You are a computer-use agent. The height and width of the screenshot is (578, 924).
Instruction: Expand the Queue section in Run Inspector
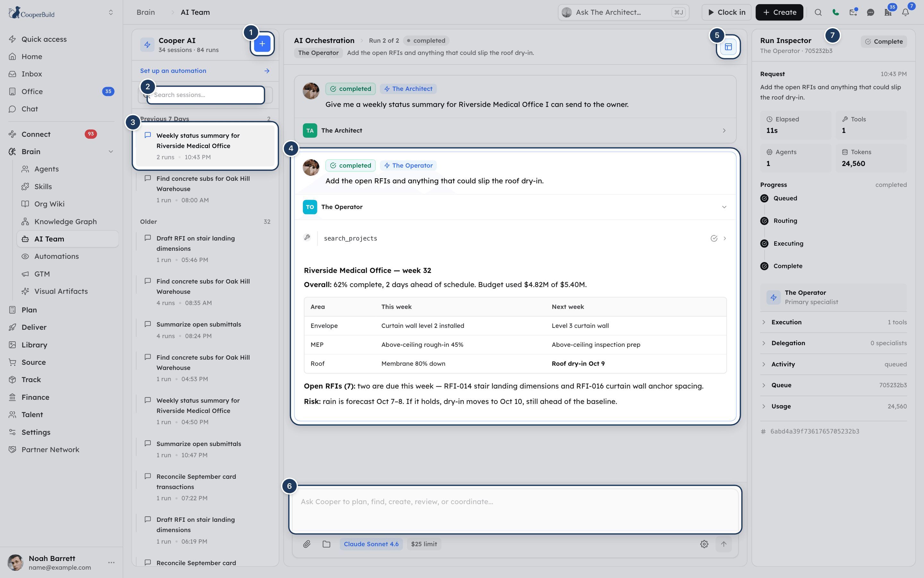[x=834, y=385]
